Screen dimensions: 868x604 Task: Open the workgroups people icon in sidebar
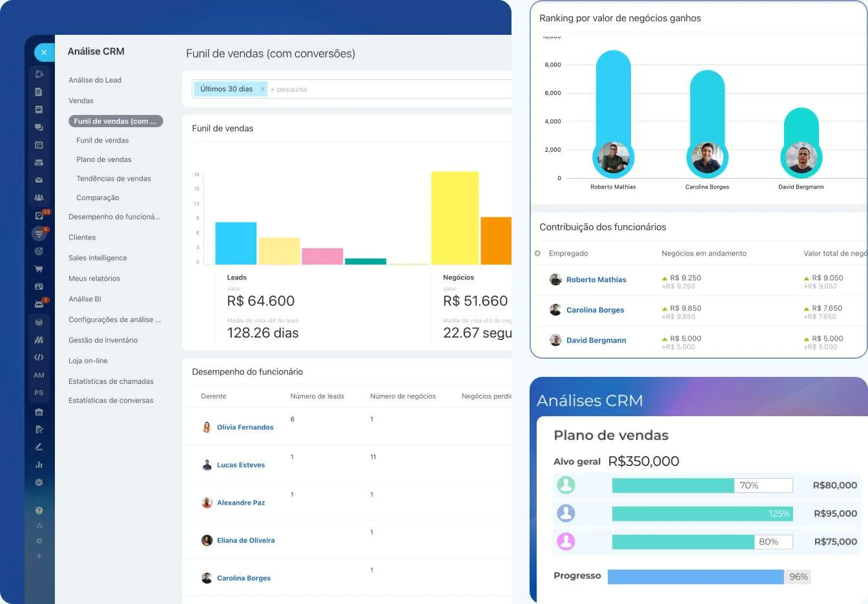point(39,197)
